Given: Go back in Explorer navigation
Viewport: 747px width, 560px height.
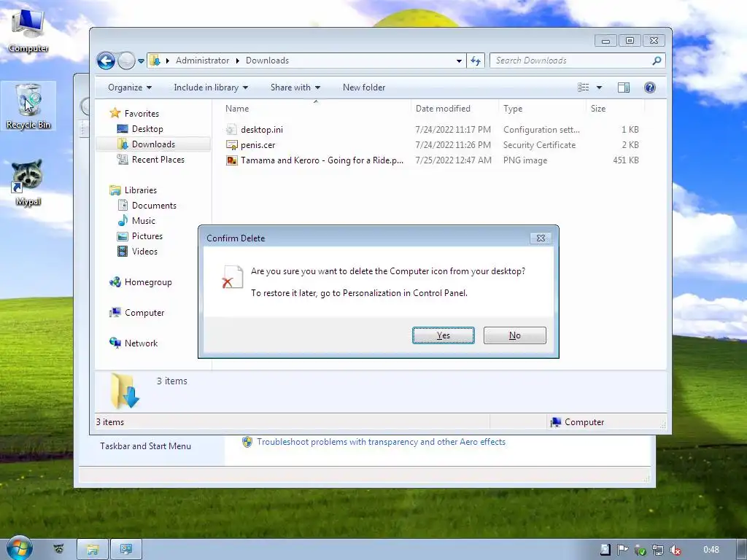Looking at the screenshot, I should point(106,61).
